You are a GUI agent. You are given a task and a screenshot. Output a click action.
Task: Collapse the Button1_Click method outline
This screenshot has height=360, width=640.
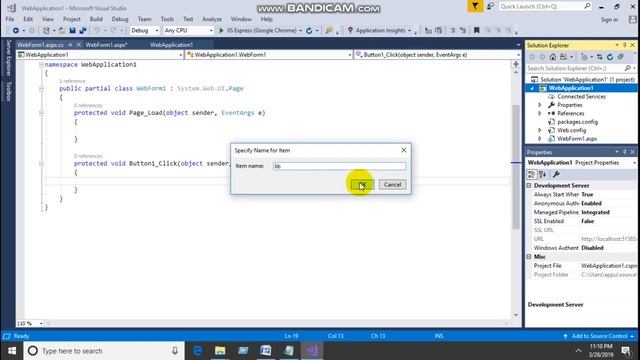41,163
